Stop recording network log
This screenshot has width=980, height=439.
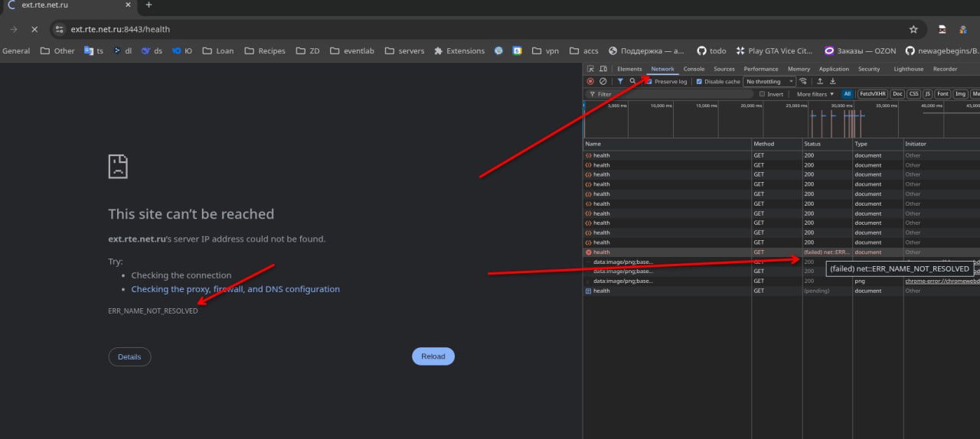(590, 81)
